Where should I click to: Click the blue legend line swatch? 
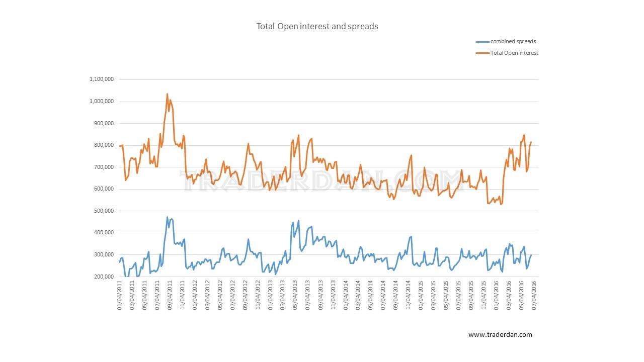pos(482,42)
